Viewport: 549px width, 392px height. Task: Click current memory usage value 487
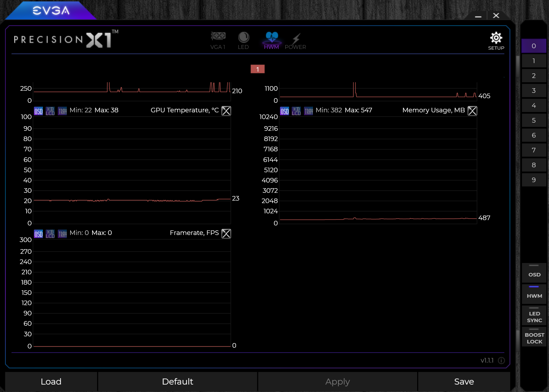point(484,218)
